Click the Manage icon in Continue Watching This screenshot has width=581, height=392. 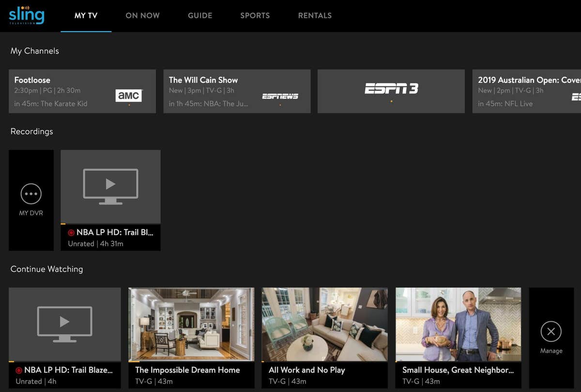pyautogui.click(x=550, y=332)
